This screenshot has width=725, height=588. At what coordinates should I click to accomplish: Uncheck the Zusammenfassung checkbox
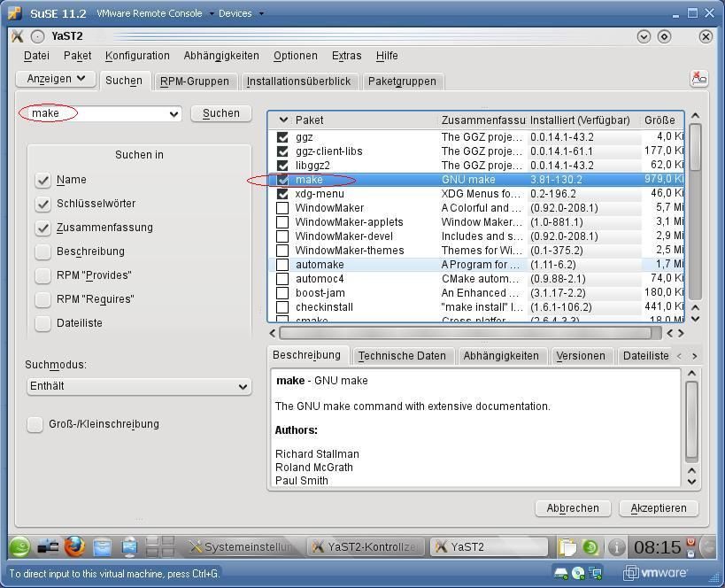click(x=43, y=228)
